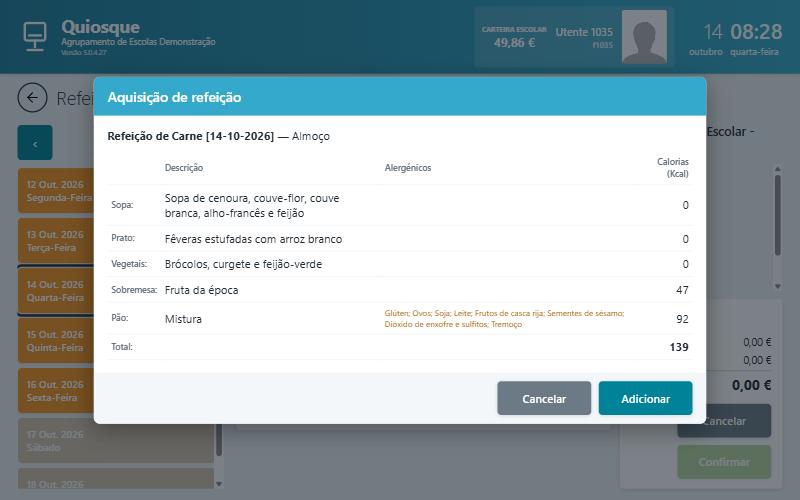Click the Glúten; Ovos; Soja allergens text
This screenshot has height=500, width=800.
(x=504, y=318)
